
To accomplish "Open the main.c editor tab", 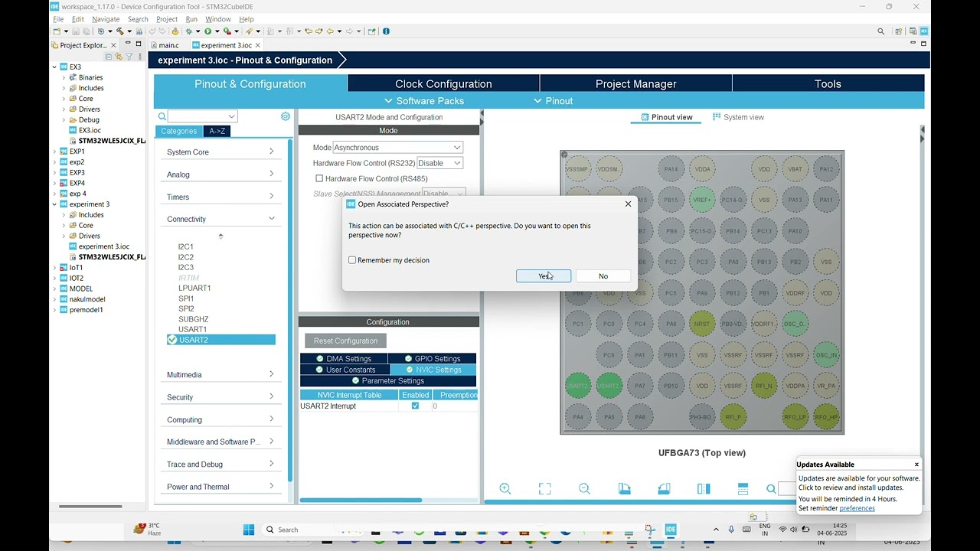I will tap(164, 45).
